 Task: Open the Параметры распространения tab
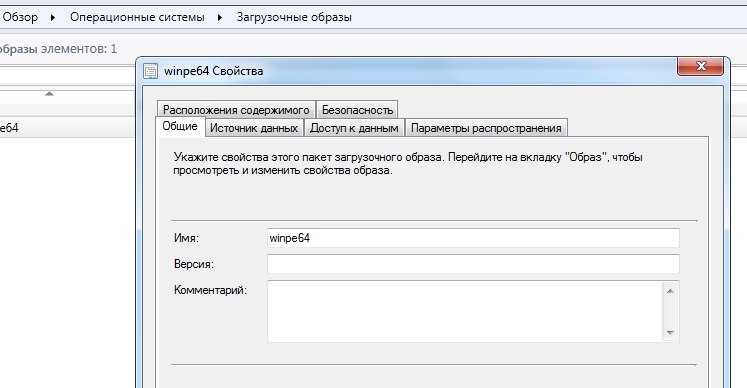point(486,128)
